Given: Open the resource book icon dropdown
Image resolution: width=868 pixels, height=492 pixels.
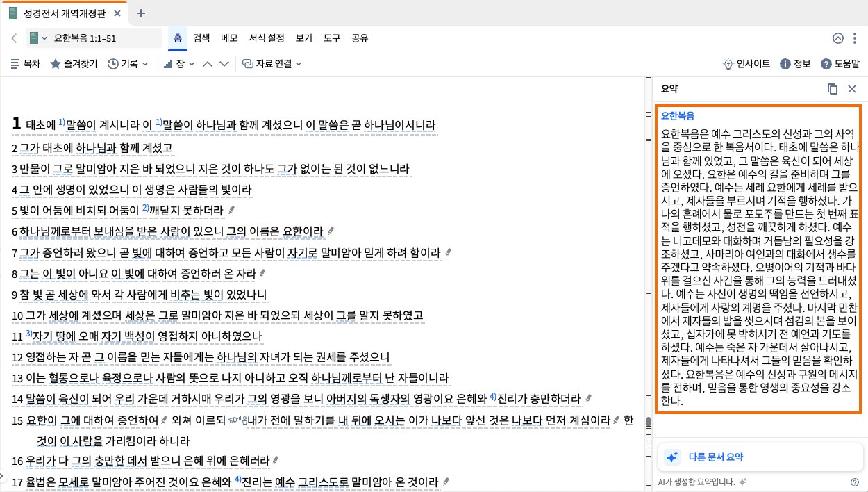Looking at the screenshot, I should tap(38, 38).
